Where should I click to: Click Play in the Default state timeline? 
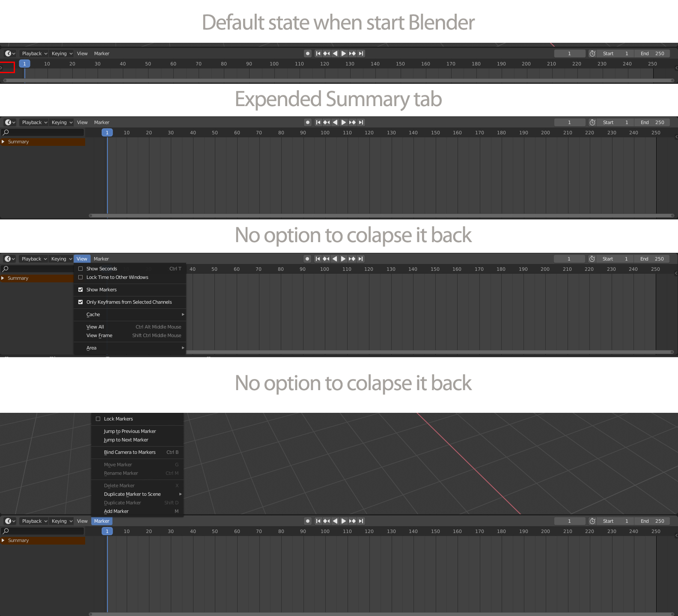pos(344,53)
